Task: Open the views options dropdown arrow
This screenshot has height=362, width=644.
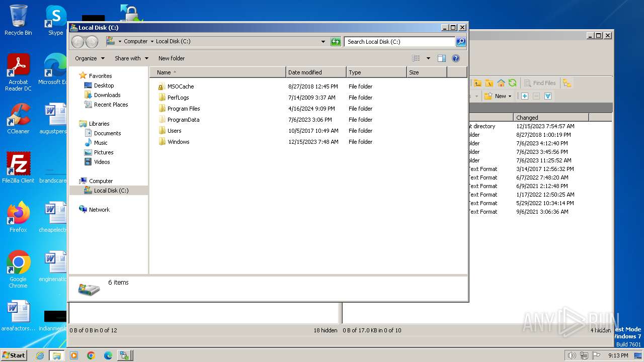Action: (x=428, y=58)
